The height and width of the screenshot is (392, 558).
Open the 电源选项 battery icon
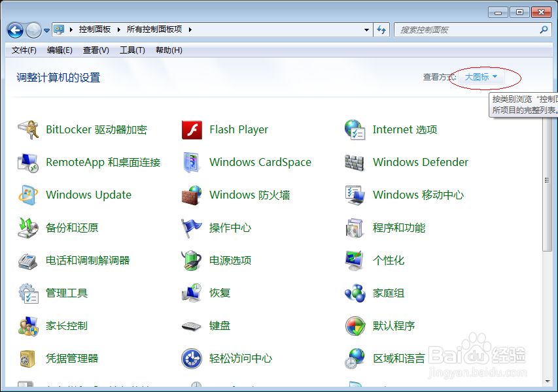[x=192, y=261]
